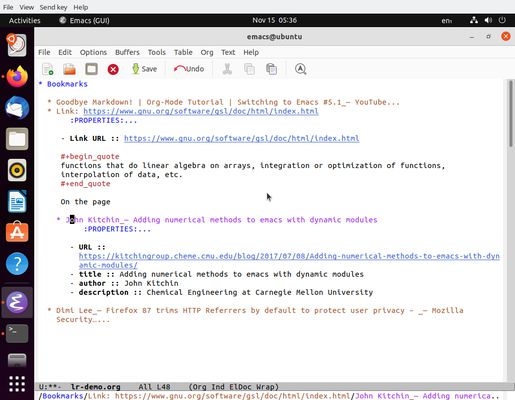The image size is (515, 400).
Task: Open the Org menu
Action: point(207,52)
